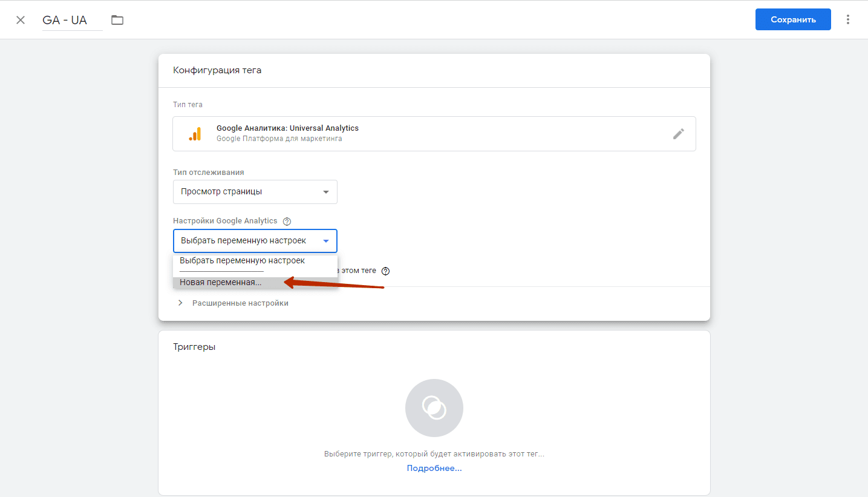Follow the Подробнее... link
Viewport: 868px width, 497px height.
(x=434, y=469)
